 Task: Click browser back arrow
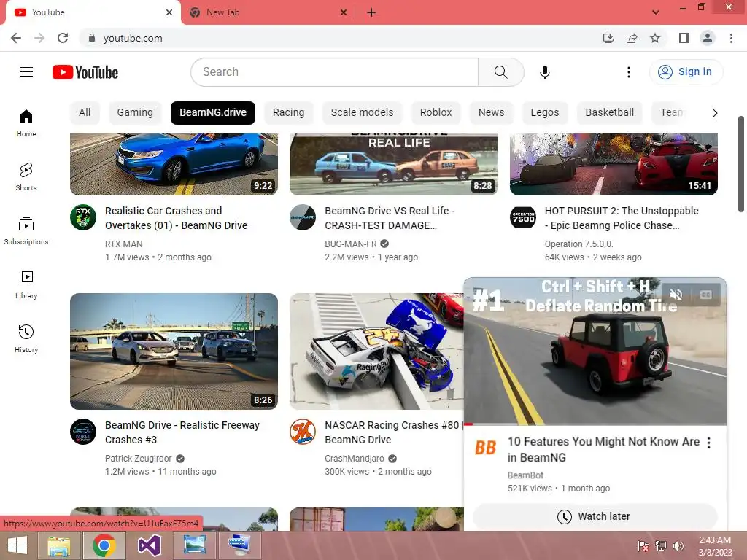16,38
